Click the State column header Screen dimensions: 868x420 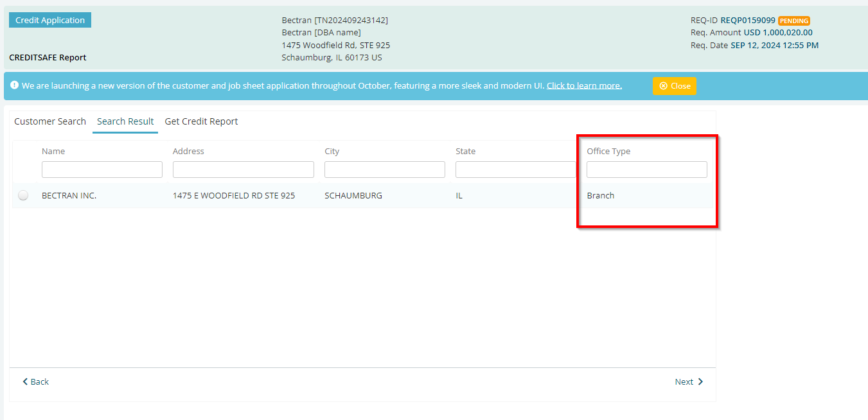(466, 152)
